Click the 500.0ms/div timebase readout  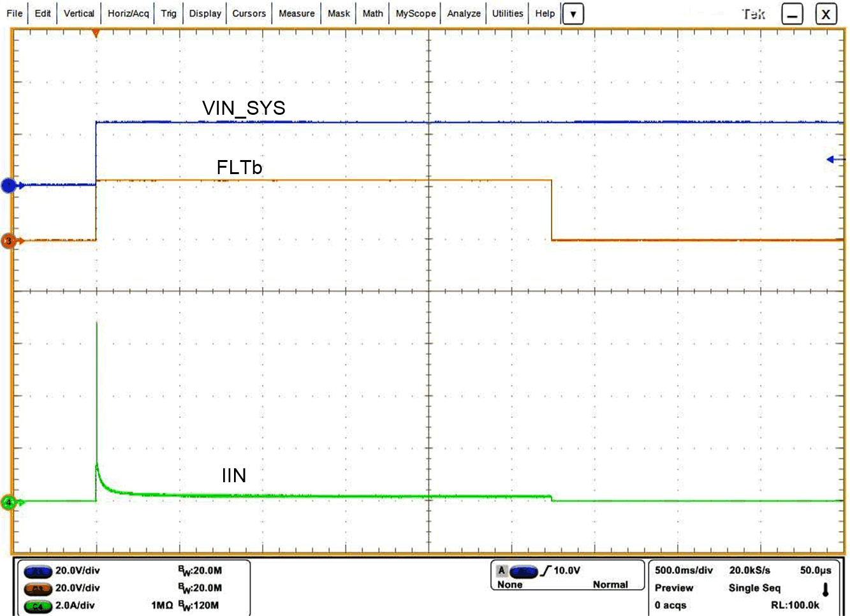pos(684,571)
